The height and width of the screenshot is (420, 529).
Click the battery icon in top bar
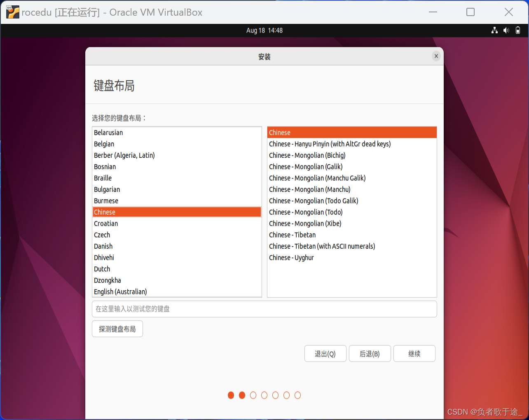coord(518,30)
